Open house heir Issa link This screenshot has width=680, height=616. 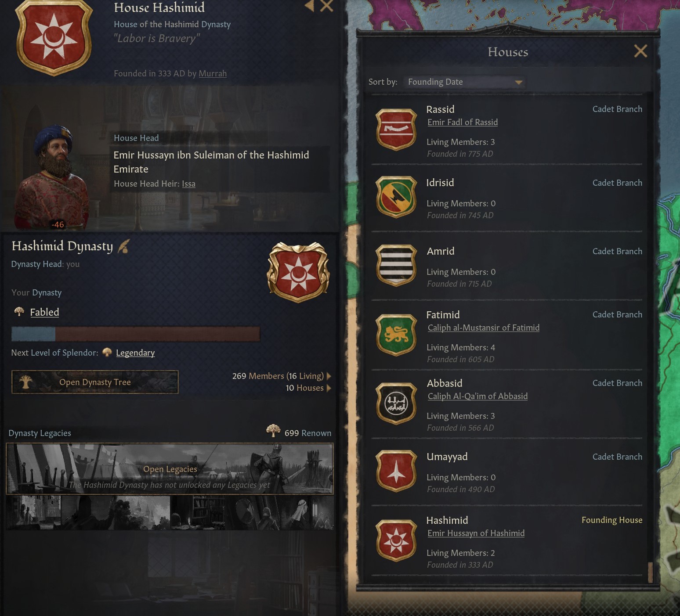click(x=188, y=184)
